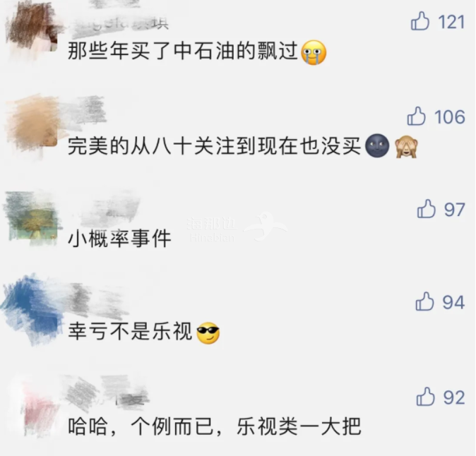Open the tree-picture avatar of the third commenter
Image resolution: width=476 pixels, height=456 pixels.
pos(32,218)
